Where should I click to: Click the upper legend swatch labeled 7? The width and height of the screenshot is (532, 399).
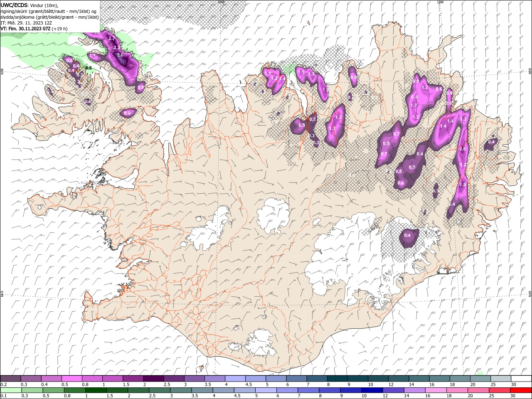click(317, 379)
